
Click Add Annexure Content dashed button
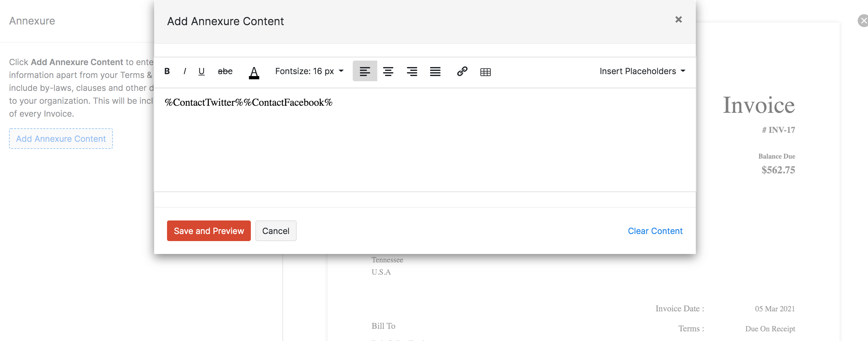click(61, 139)
